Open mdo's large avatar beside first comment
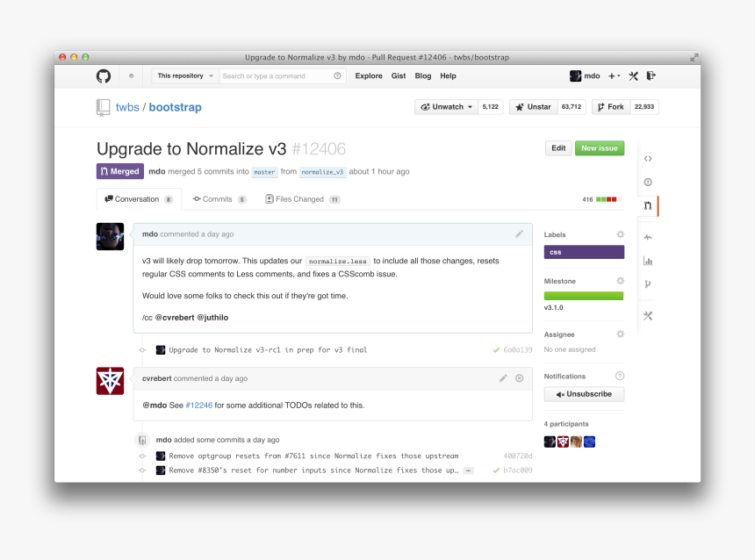The height and width of the screenshot is (560, 755). click(110, 236)
